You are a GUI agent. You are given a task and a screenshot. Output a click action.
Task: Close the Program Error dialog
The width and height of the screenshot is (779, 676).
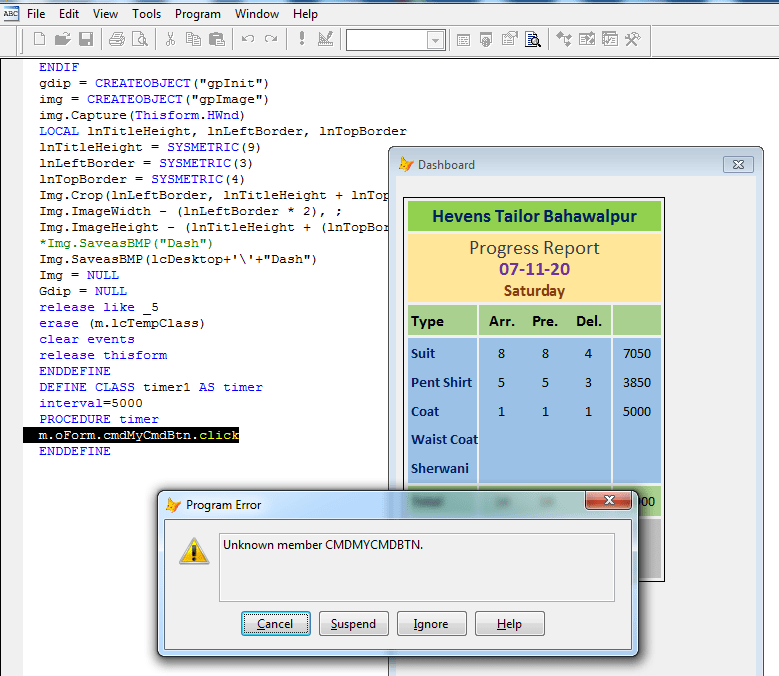click(609, 500)
